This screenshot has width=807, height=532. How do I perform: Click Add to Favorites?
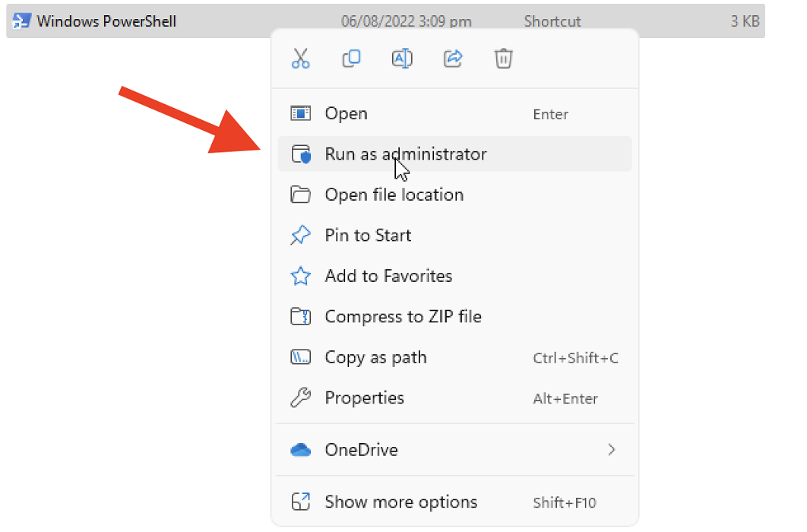tap(388, 276)
